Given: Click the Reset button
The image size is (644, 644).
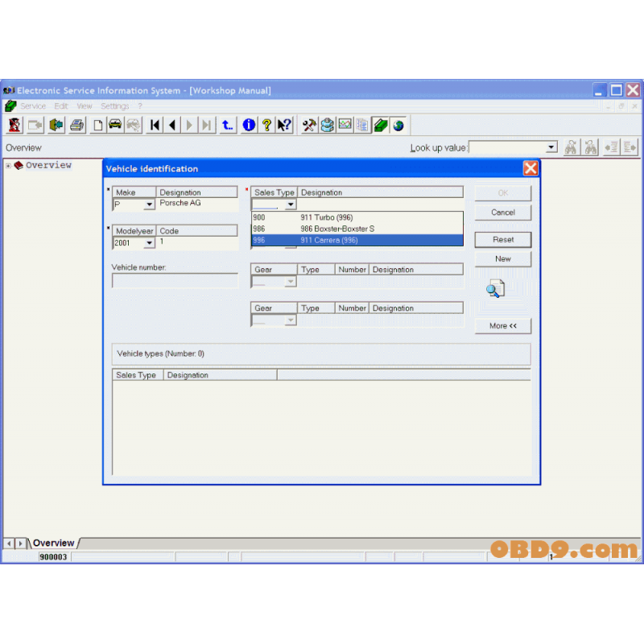Looking at the screenshot, I should click(x=502, y=239).
